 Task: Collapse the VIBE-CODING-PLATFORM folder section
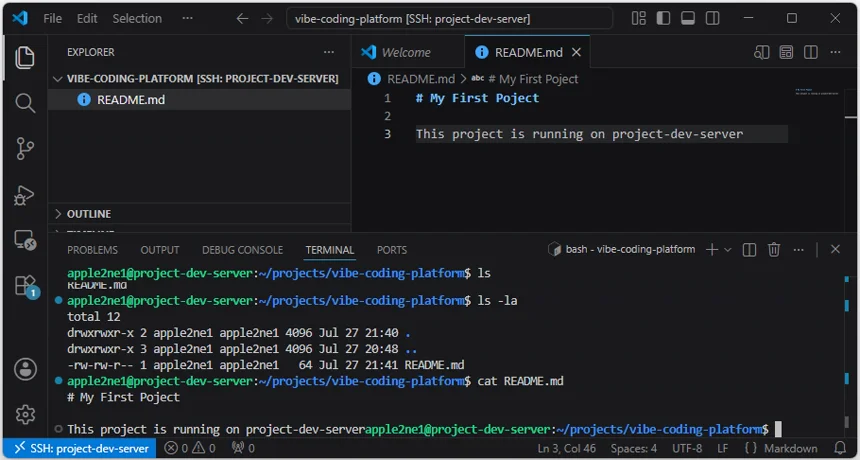(x=200, y=79)
